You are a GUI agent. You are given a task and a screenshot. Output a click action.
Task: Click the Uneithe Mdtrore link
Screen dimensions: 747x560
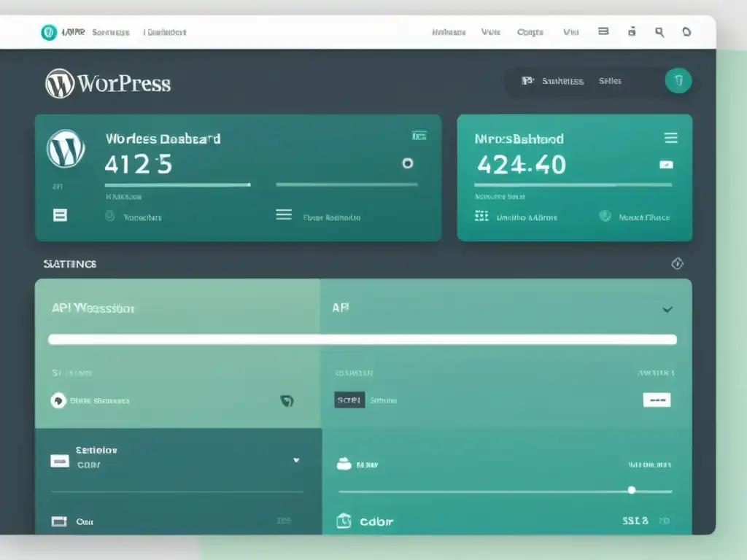(527, 217)
